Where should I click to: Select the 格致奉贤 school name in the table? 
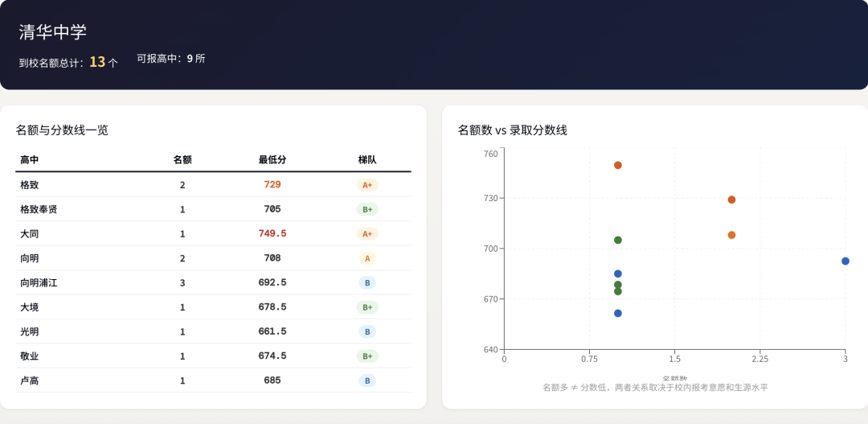coord(39,209)
